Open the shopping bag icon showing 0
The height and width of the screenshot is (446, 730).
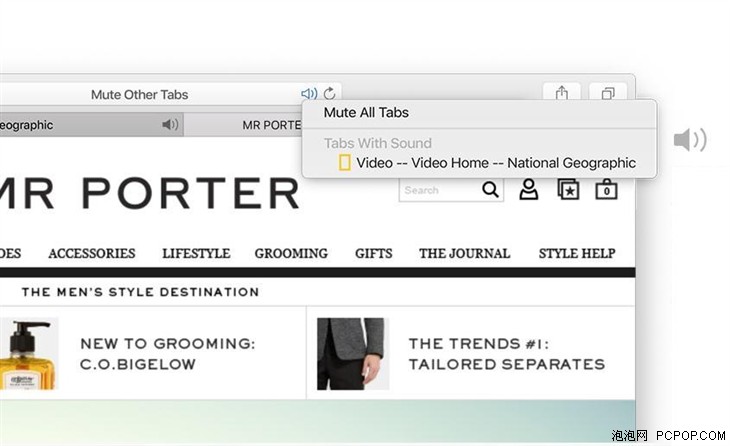[606, 189]
